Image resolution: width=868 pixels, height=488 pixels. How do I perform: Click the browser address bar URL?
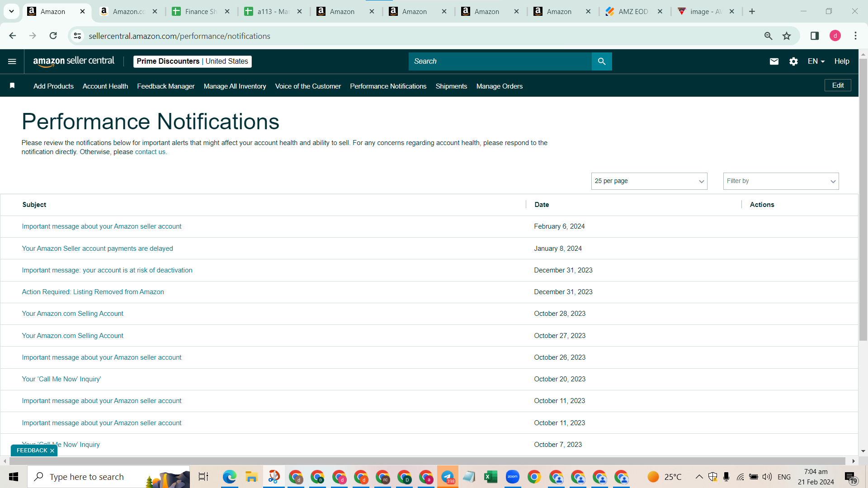pyautogui.click(x=179, y=36)
